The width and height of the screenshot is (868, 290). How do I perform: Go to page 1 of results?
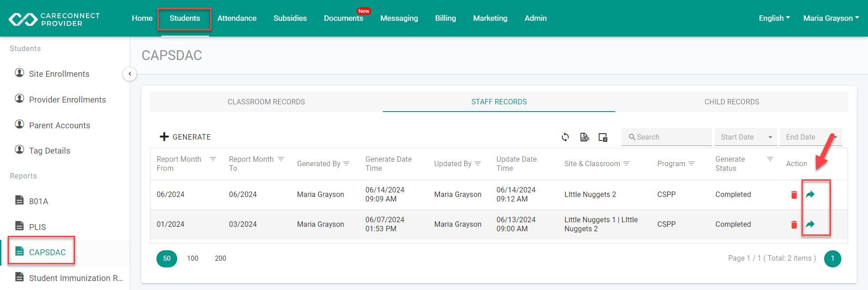833,259
